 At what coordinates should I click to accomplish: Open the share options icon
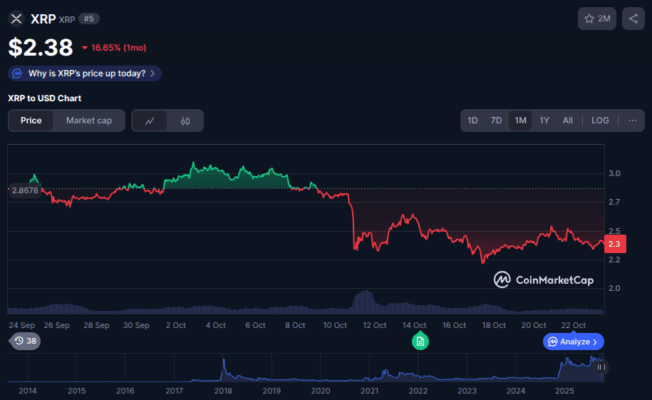point(633,19)
